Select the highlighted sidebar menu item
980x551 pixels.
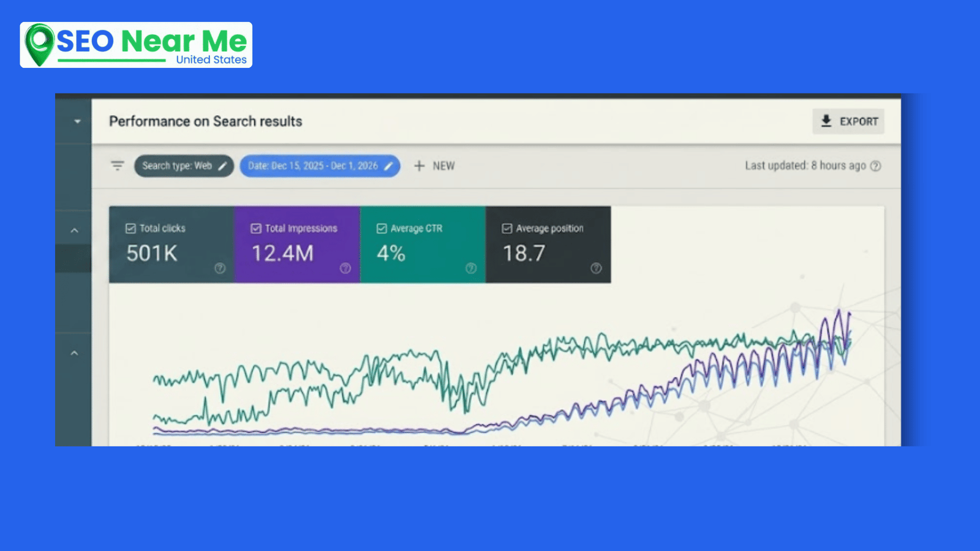(x=73, y=258)
